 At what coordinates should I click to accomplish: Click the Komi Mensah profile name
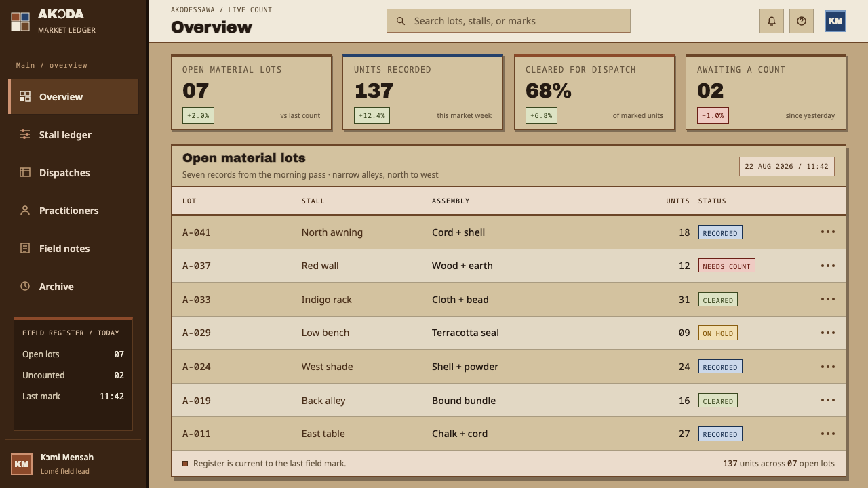click(x=67, y=457)
